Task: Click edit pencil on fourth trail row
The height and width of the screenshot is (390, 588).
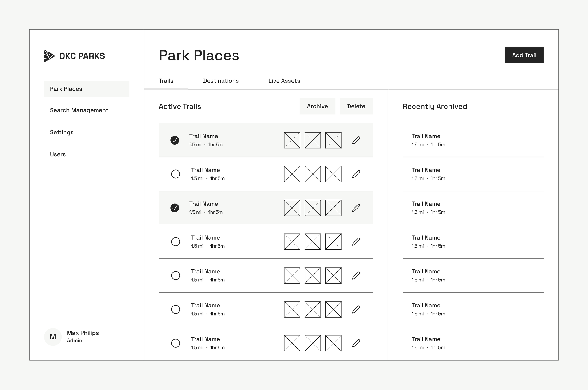Action: click(356, 242)
